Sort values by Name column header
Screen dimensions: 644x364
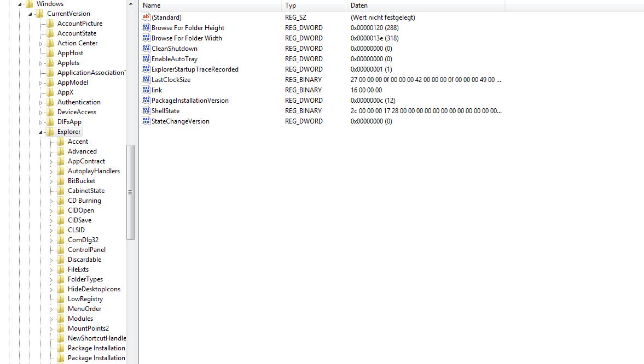coord(210,5)
